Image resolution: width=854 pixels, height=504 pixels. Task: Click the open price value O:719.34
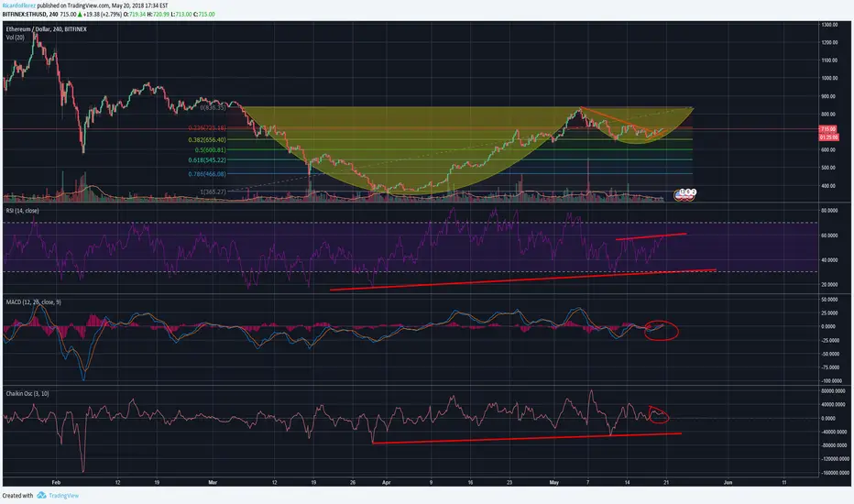[135, 14]
